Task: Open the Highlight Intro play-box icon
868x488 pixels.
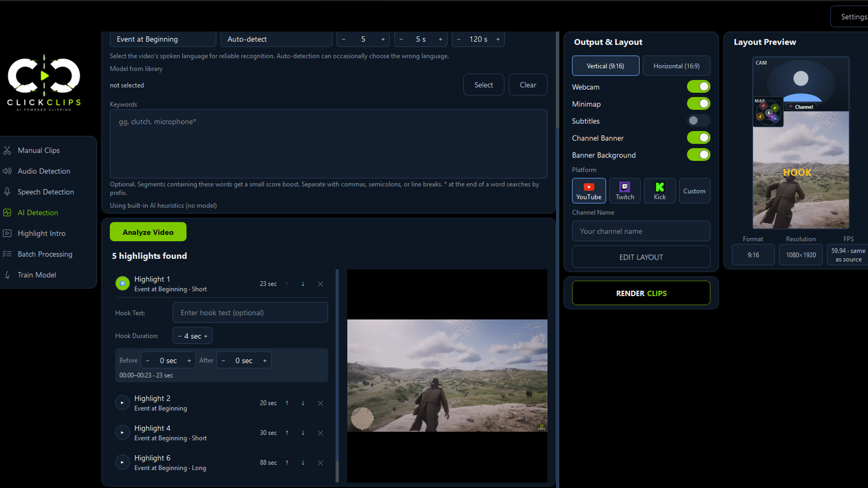Action: pos(7,233)
